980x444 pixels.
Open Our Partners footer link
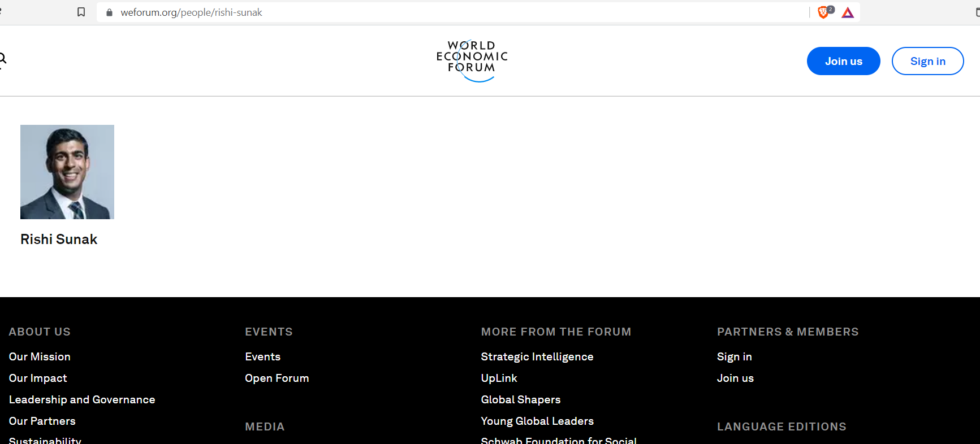[42, 421]
